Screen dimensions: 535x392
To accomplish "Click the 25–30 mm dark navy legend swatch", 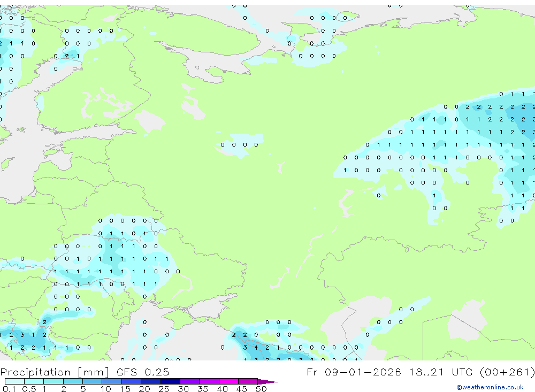I will pos(170,381).
